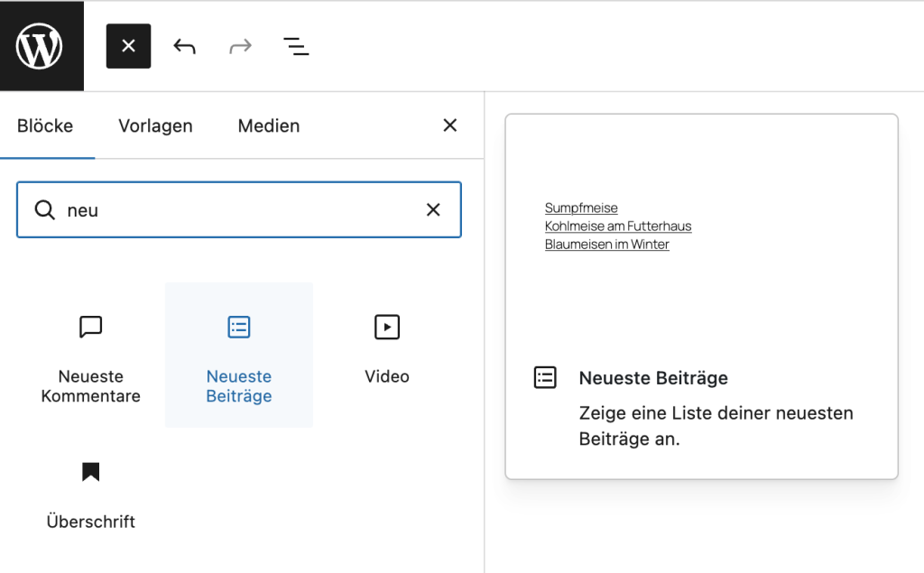Close the block inserter with the black X toggle
Image resolution: width=924 pixels, height=573 pixels.
pyautogui.click(x=128, y=45)
